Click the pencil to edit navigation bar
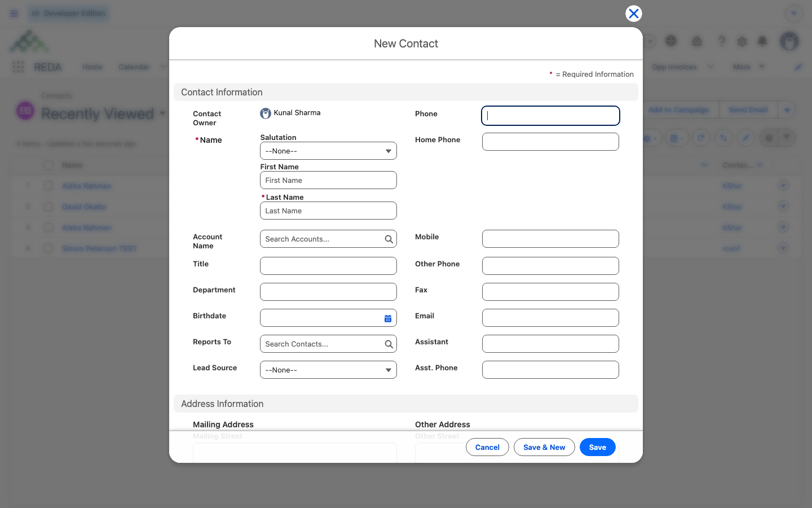812x508 pixels. pos(798,67)
